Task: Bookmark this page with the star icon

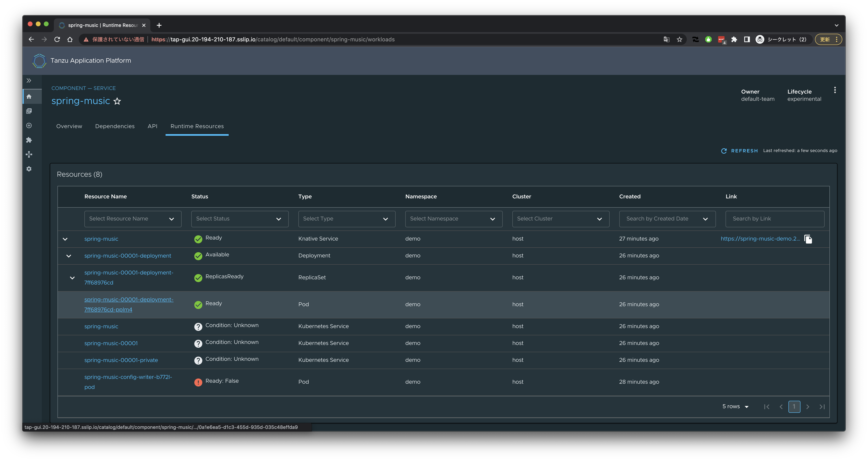Action: pos(679,39)
